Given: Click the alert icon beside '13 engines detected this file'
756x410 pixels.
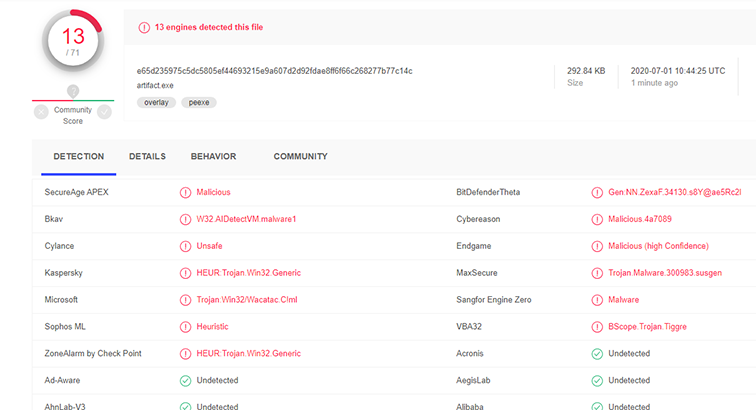Looking at the screenshot, I should click(144, 27).
